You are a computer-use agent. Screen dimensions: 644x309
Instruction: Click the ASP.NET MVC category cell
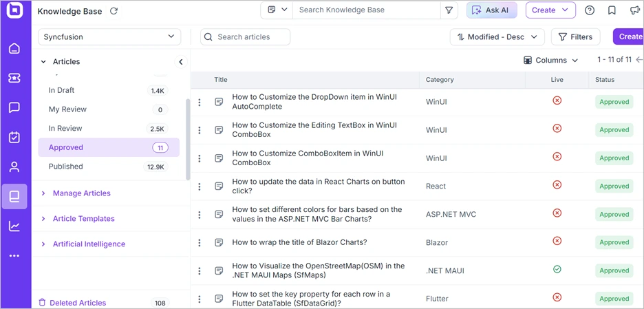tap(451, 215)
